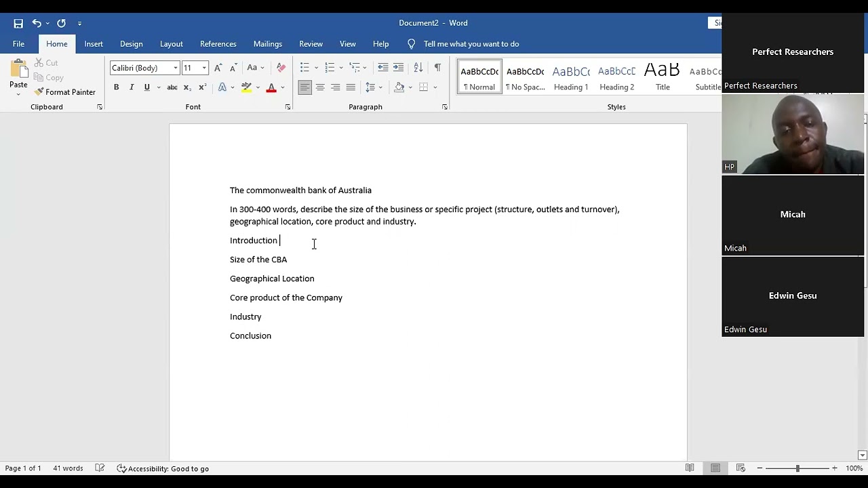
Task: Switch to the Design tab
Action: tap(132, 44)
